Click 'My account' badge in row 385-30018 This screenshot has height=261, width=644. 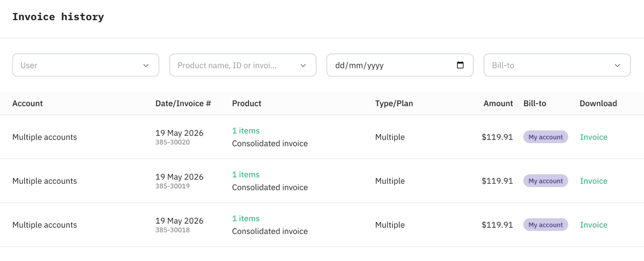click(x=545, y=225)
